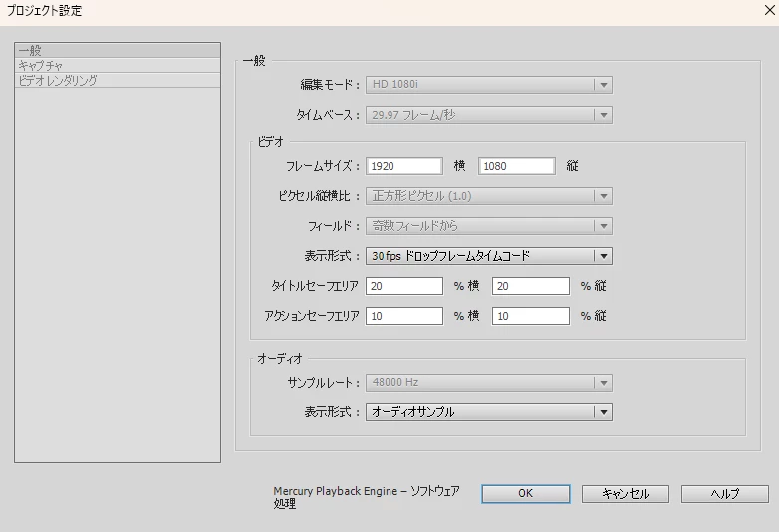779x532 pixels.
Task: Click the Mercury Playback Engine status text
Action: [367, 497]
